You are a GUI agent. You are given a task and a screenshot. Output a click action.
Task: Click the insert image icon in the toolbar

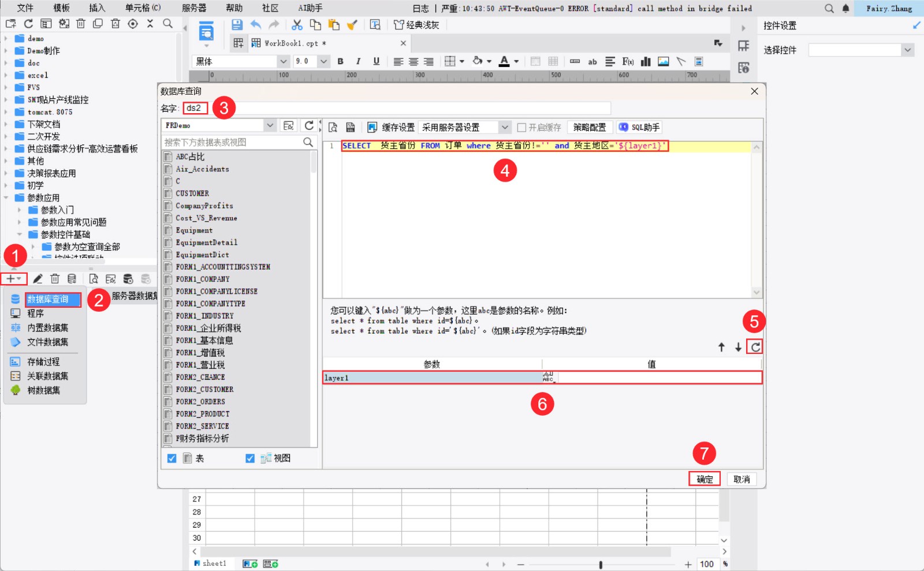pos(664,61)
